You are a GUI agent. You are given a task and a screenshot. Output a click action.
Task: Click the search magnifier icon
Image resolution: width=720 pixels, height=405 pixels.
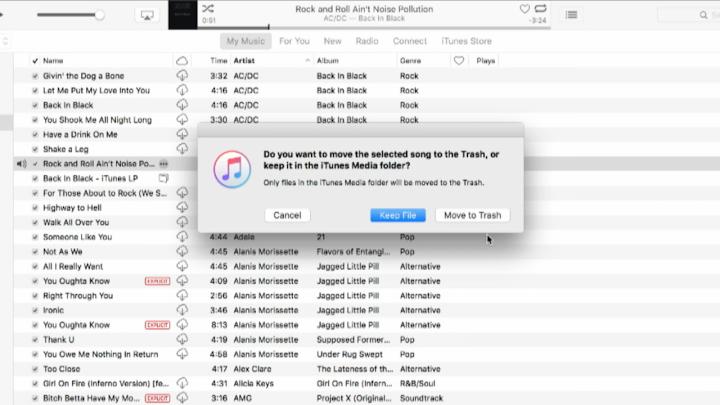(x=703, y=15)
